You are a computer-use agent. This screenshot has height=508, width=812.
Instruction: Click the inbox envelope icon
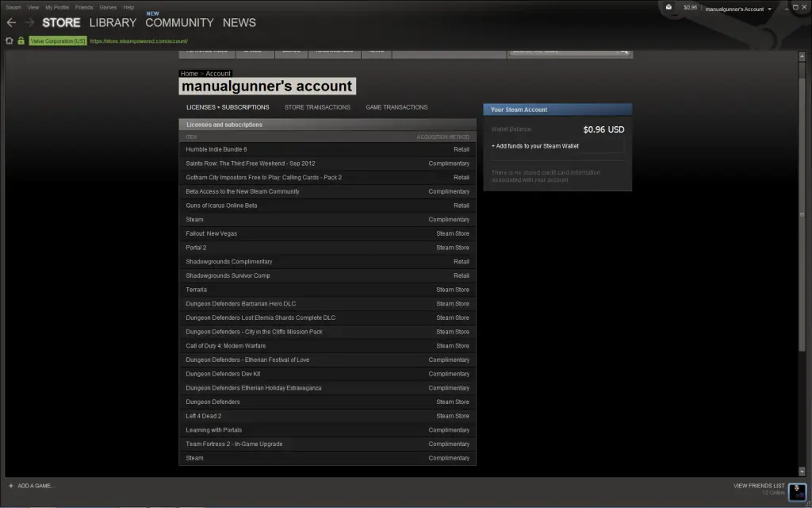(668, 8)
